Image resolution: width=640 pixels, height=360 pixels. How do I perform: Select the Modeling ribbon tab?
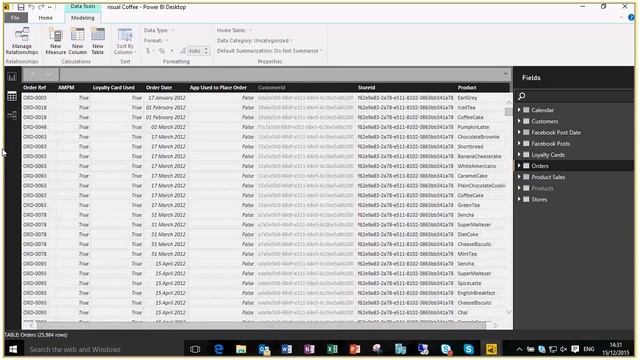pos(82,18)
